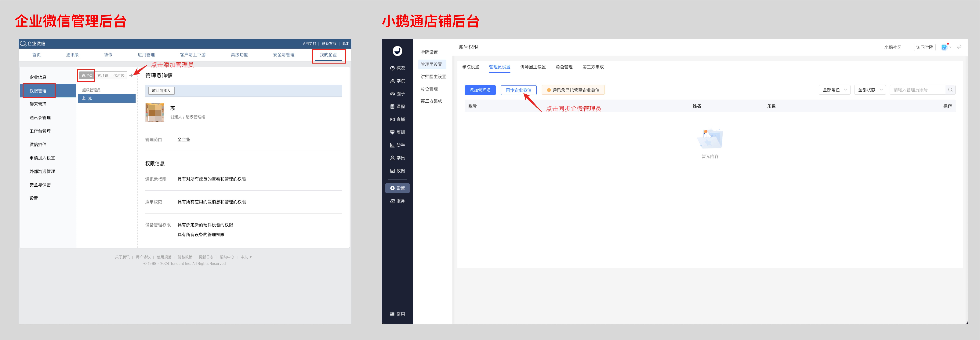Select the 代运营 tab in 企业微信 permission panel
Viewport: 980px width, 340px height.
(119, 75)
